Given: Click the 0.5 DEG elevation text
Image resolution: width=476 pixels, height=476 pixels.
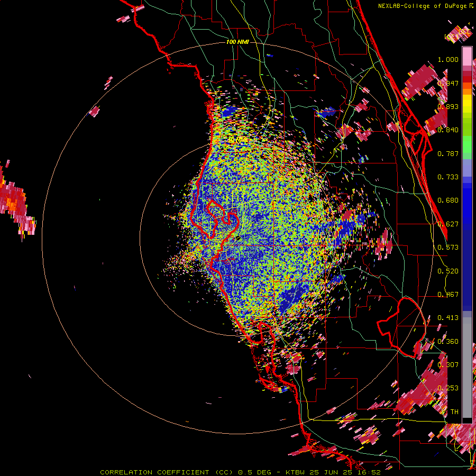Looking at the screenshot, I should [x=255, y=472].
